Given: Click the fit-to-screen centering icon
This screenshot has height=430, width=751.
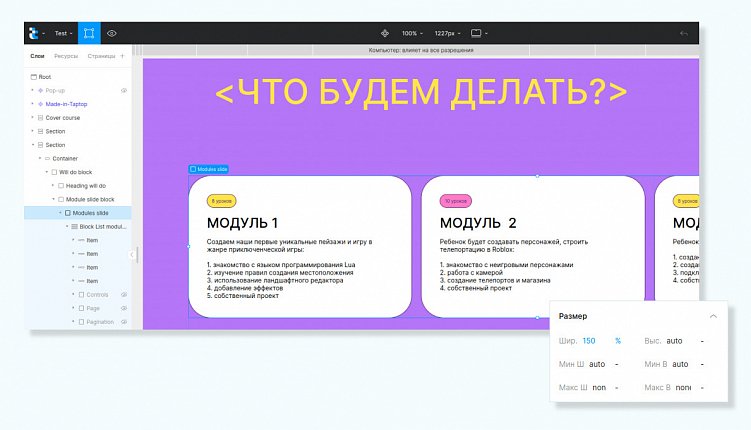Looking at the screenshot, I should (385, 34).
